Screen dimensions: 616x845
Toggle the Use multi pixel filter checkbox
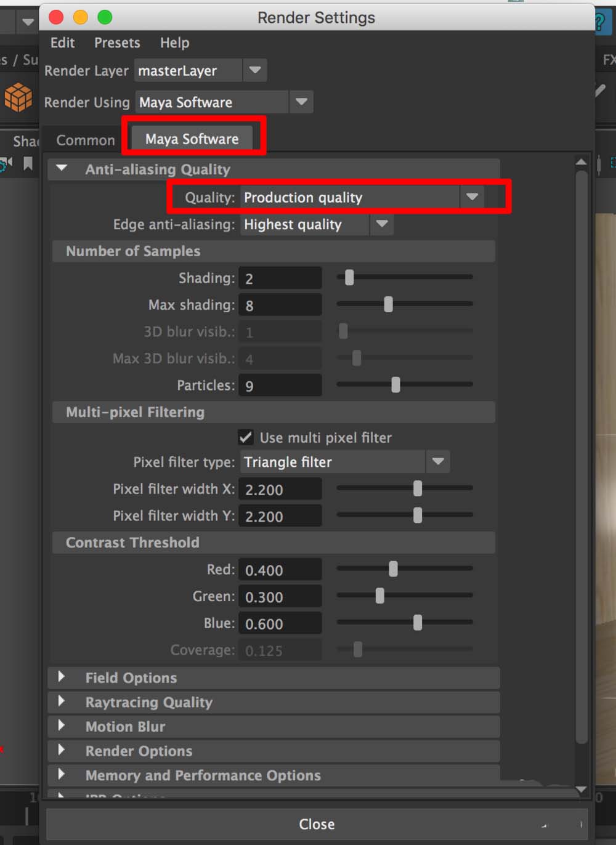(246, 437)
